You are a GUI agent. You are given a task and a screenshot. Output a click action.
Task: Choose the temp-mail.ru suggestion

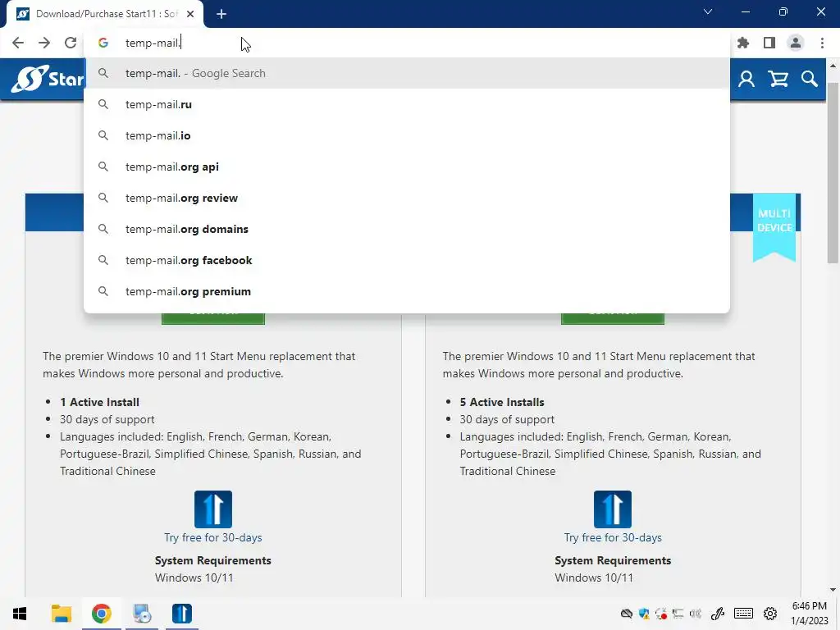pyautogui.click(x=407, y=104)
